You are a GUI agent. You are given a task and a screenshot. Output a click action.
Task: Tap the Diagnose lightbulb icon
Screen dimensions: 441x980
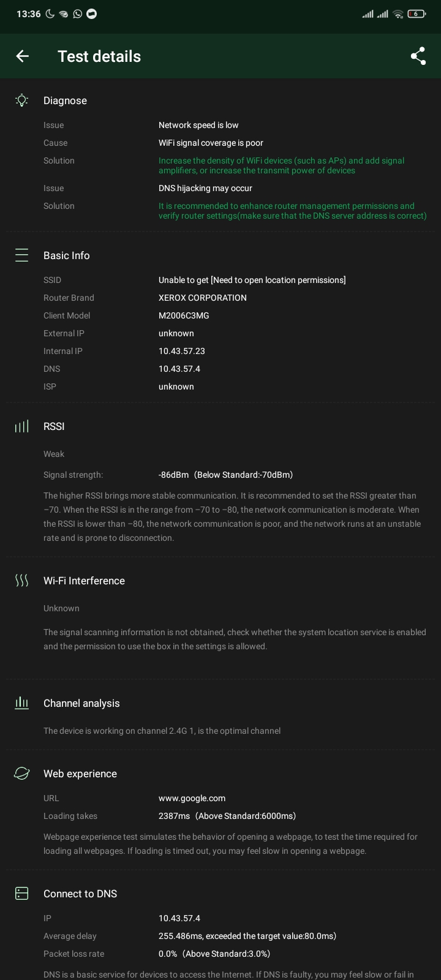pos(22,100)
